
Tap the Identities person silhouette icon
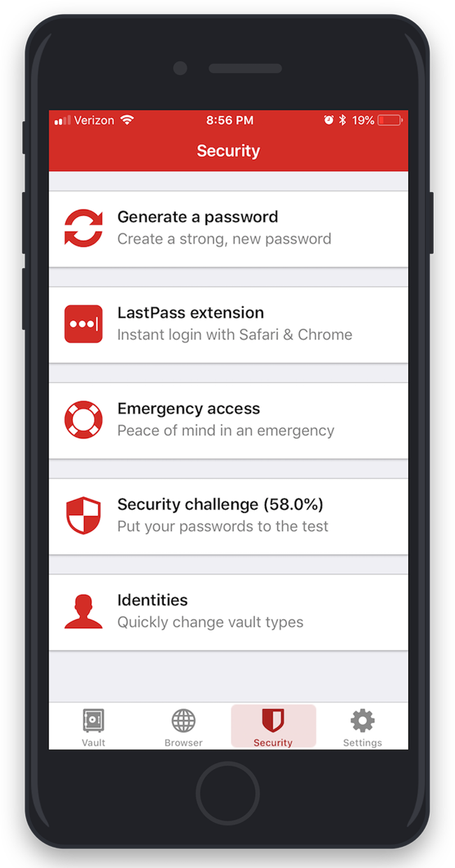[x=83, y=612]
